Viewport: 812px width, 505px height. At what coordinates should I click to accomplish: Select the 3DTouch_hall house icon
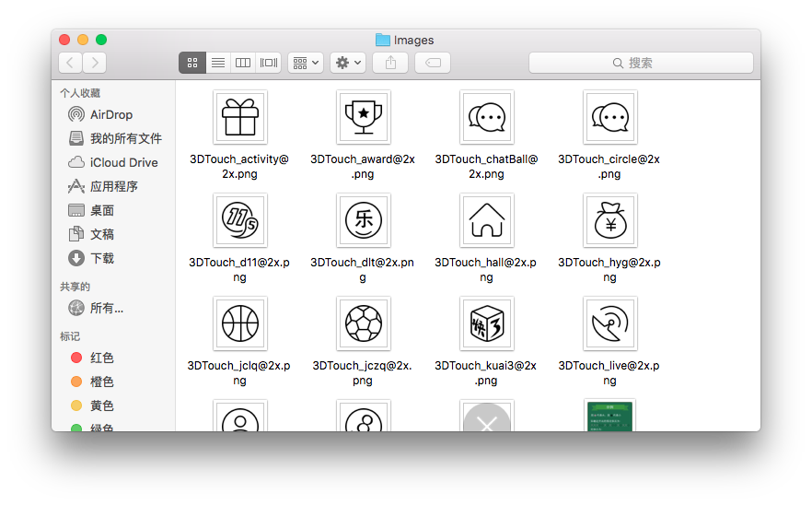[x=486, y=220]
